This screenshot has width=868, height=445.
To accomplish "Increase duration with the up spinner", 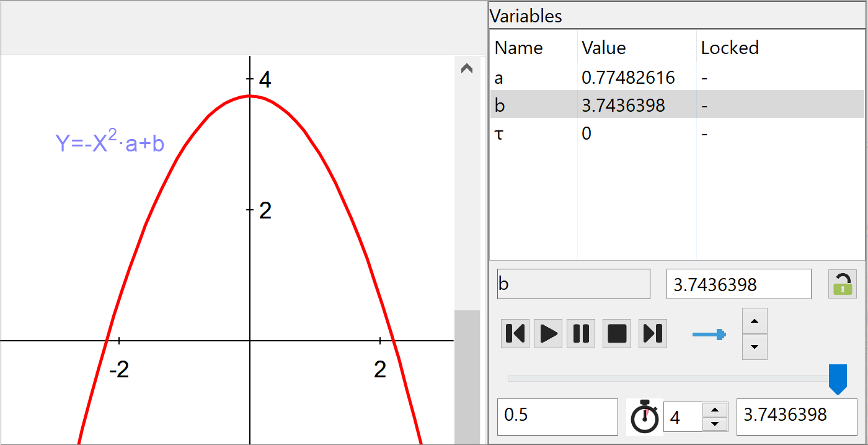I will (x=715, y=410).
